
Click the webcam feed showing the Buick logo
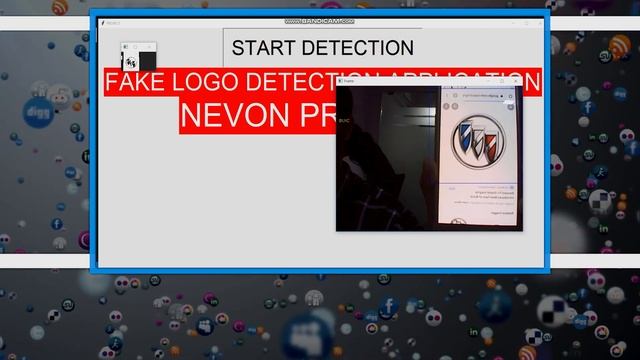[429, 158]
